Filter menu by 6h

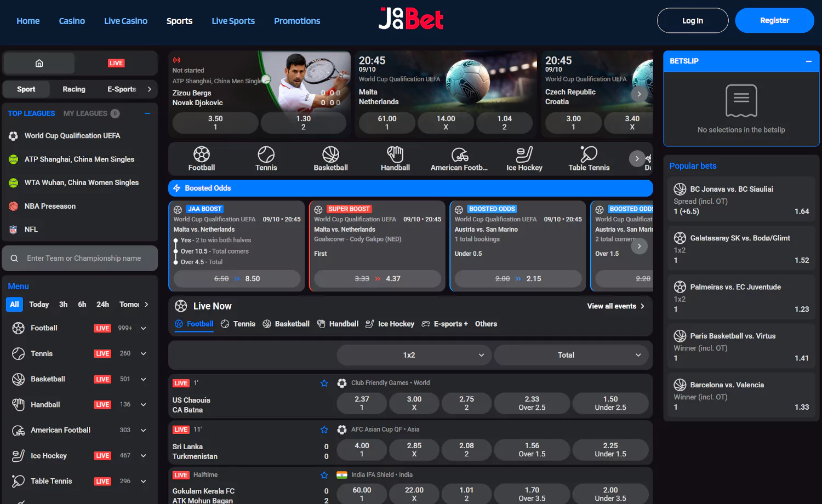pos(82,304)
